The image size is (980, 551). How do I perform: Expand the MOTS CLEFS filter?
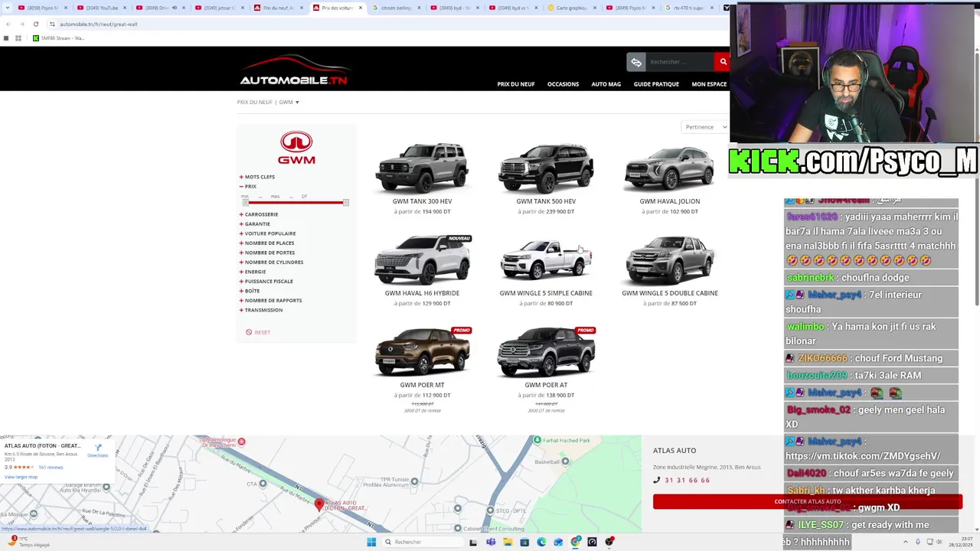(257, 177)
